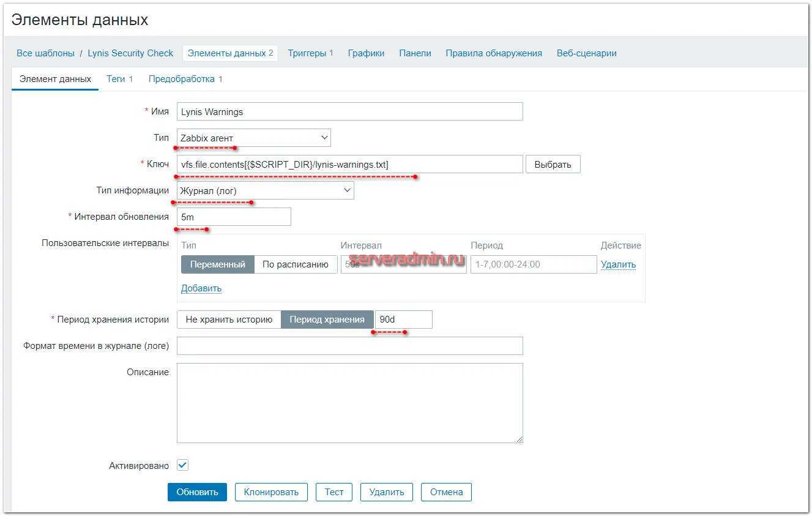Choose Период хранения option
812x516 pixels.
[327, 320]
